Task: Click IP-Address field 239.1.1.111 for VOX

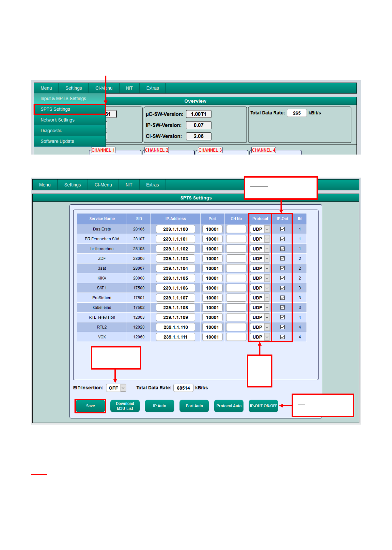Action: point(176,337)
